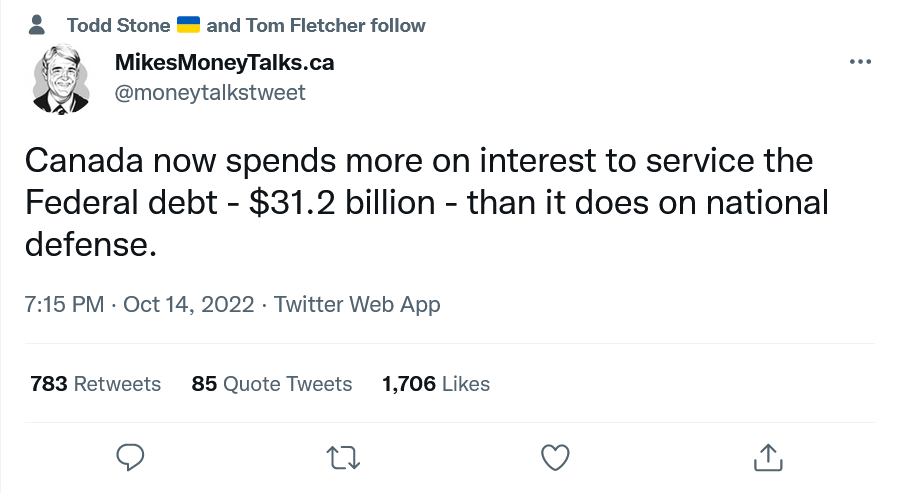897x493 pixels.
Task: Number 783 in retweet count
Action: [x=49, y=384]
